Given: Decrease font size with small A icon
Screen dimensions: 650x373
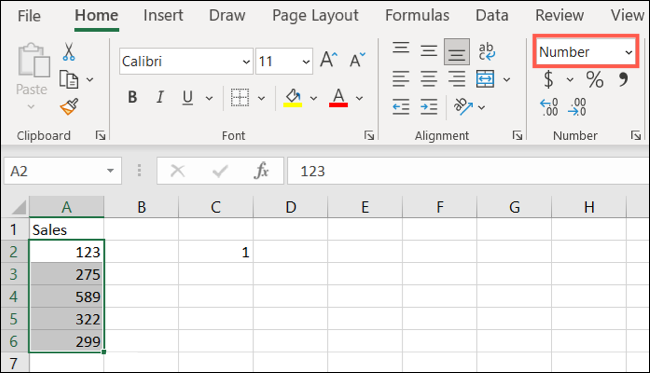Looking at the screenshot, I should (357, 60).
